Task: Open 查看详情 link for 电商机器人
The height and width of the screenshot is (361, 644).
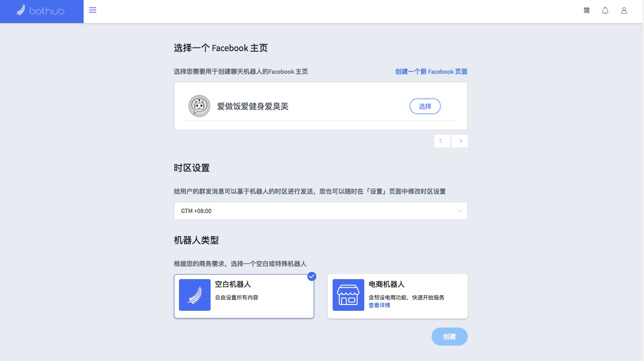Action: coord(380,305)
